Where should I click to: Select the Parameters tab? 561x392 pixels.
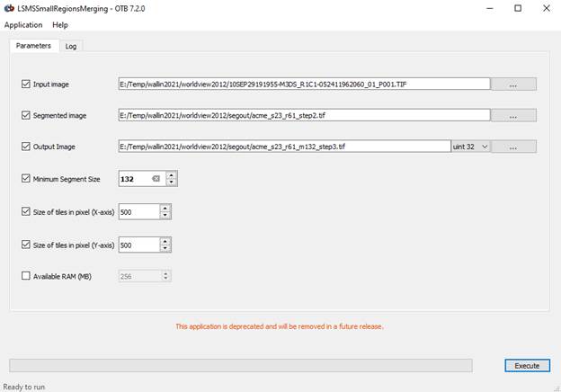click(33, 46)
